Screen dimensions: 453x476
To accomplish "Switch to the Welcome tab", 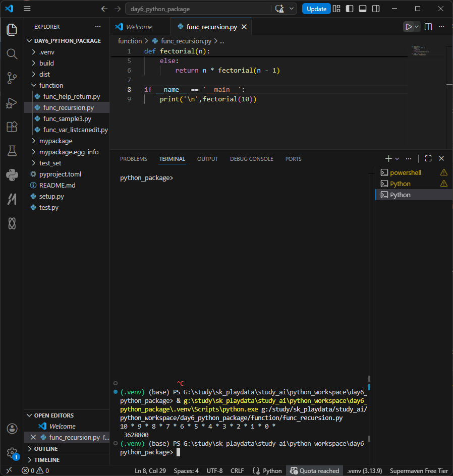I will pos(139,27).
